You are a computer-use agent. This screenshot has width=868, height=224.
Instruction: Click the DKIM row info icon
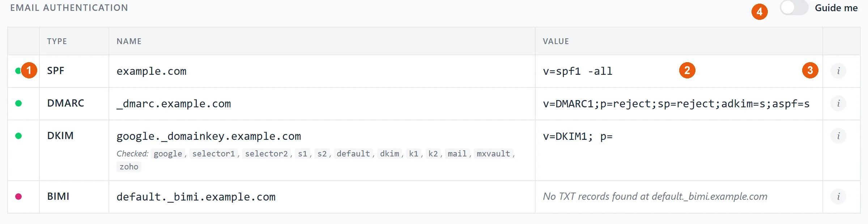pyautogui.click(x=838, y=136)
